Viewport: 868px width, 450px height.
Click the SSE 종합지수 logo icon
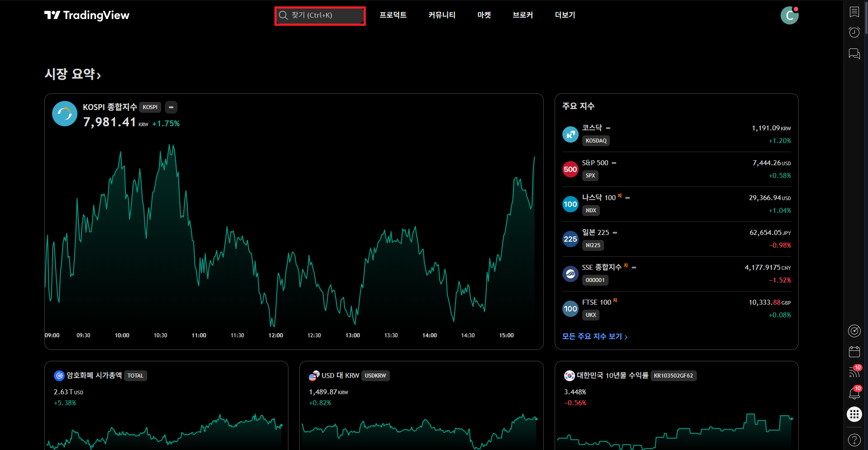point(570,274)
